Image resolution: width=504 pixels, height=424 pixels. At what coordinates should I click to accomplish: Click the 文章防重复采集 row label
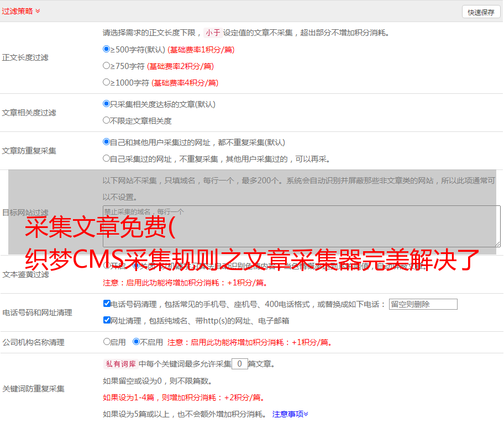click(x=29, y=151)
